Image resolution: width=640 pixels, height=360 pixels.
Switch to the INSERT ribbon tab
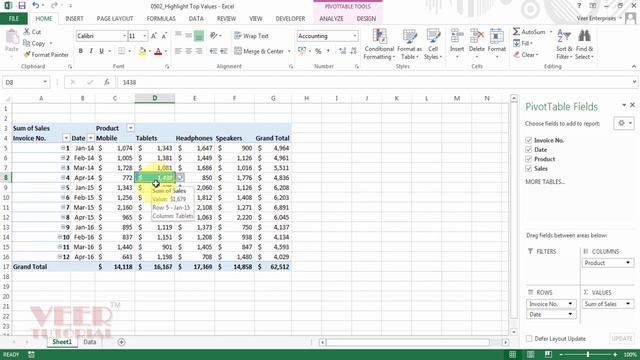(x=74, y=18)
